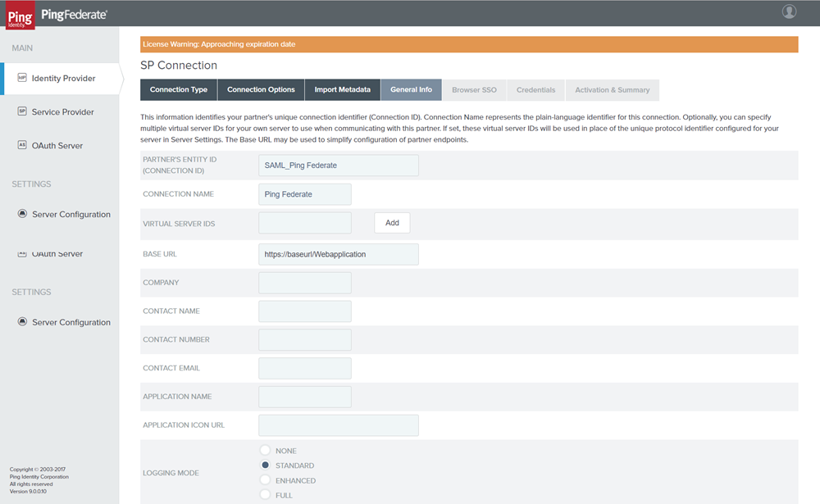Screen dimensions: 820x504
Task: Click the user profile avatar icon
Action: point(789,11)
